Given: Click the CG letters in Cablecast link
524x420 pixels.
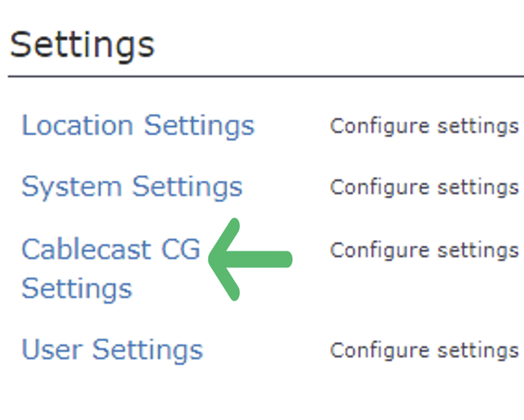Looking at the screenshot, I should (x=181, y=250).
